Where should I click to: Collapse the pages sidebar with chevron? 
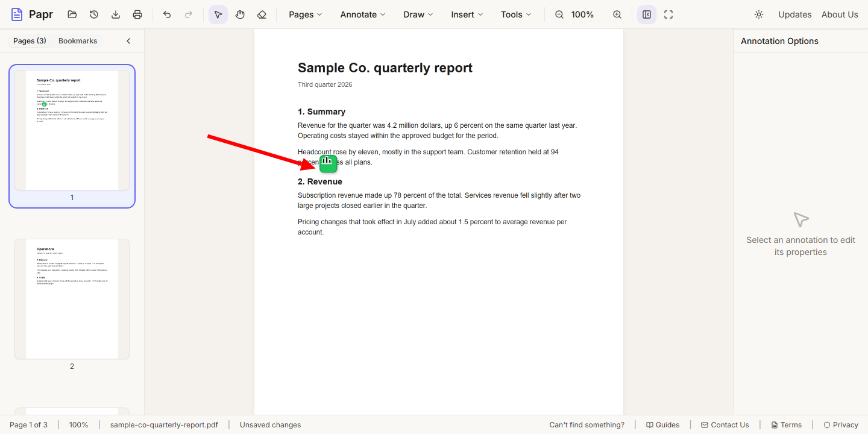128,41
